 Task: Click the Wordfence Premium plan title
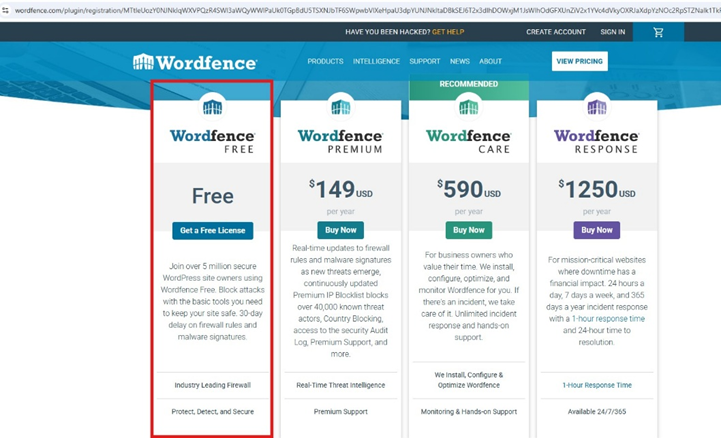pyautogui.click(x=341, y=141)
